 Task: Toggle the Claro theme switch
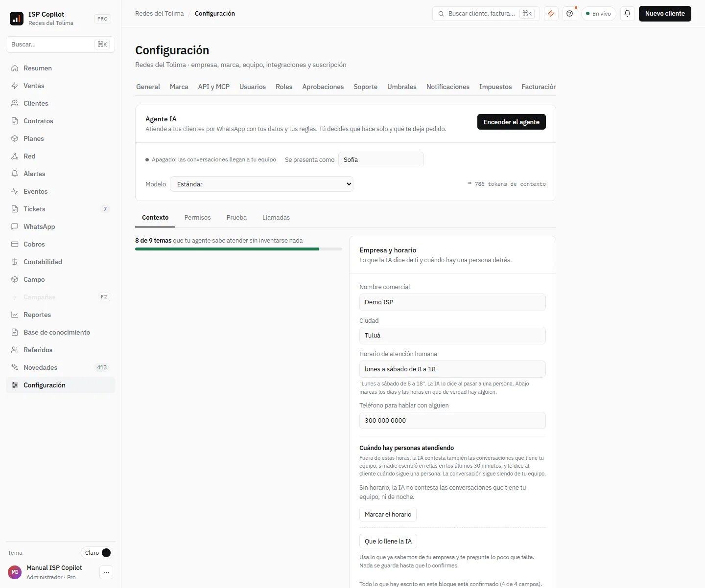(97, 553)
